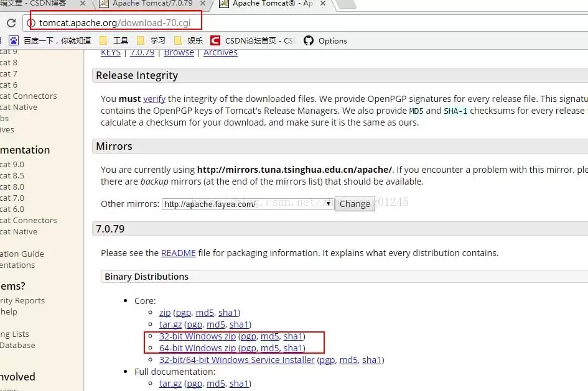The height and width of the screenshot is (391, 588).
Task: Reload the page with the refresh icon
Action: click(x=11, y=23)
